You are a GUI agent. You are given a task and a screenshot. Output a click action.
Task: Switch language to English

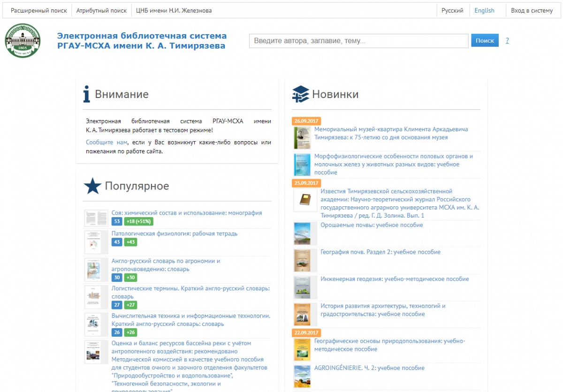click(x=484, y=10)
